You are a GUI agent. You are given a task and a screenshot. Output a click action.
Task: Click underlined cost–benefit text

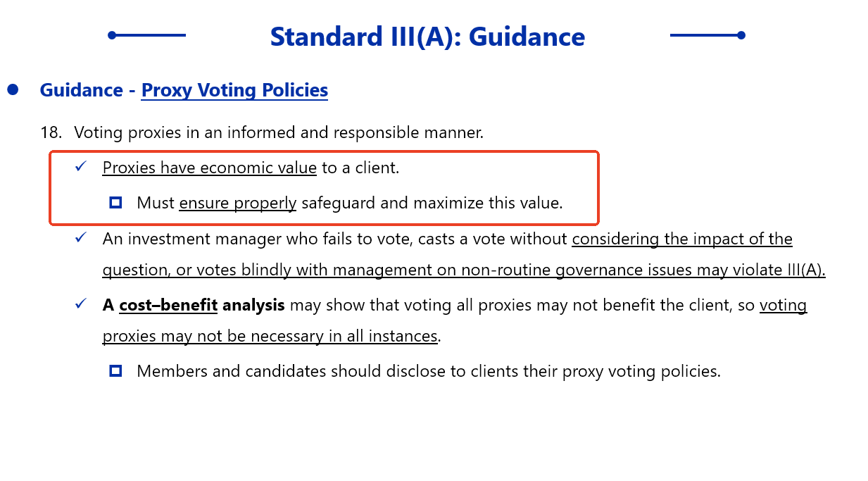point(168,305)
